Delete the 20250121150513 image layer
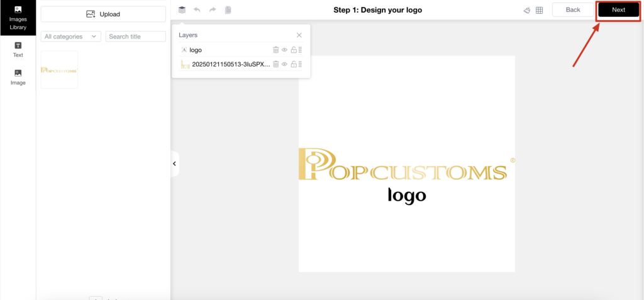This screenshot has width=644, height=300. click(x=276, y=64)
